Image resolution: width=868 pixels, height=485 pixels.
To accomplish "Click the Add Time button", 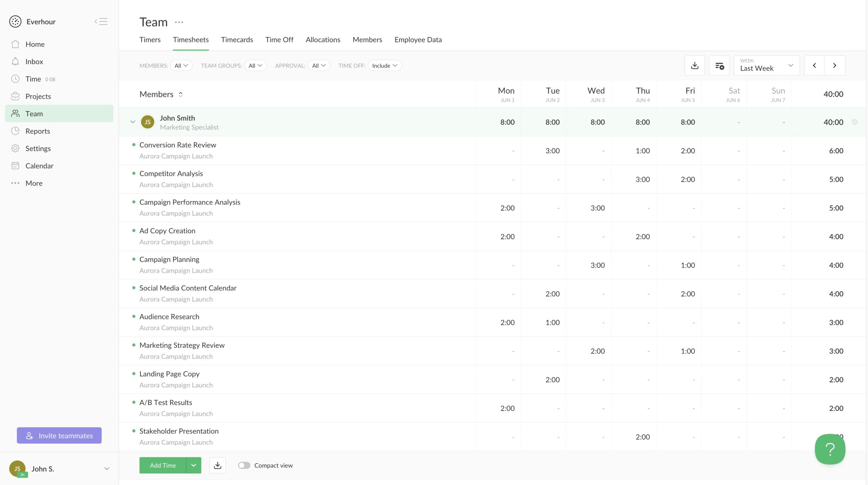I will (x=163, y=465).
